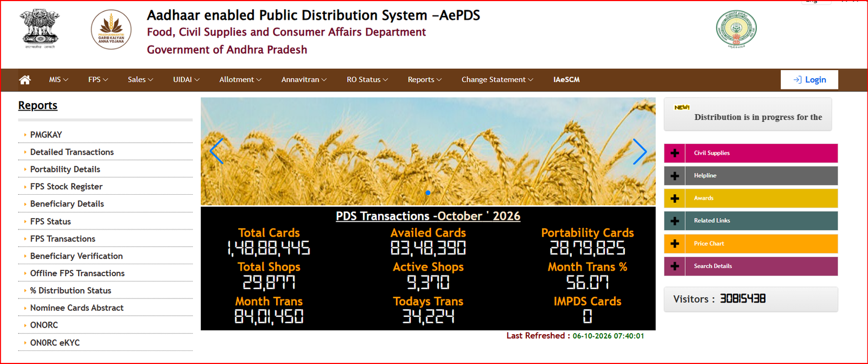Click the Distribution is in progress notice
The image size is (868, 364).
pos(758,117)
